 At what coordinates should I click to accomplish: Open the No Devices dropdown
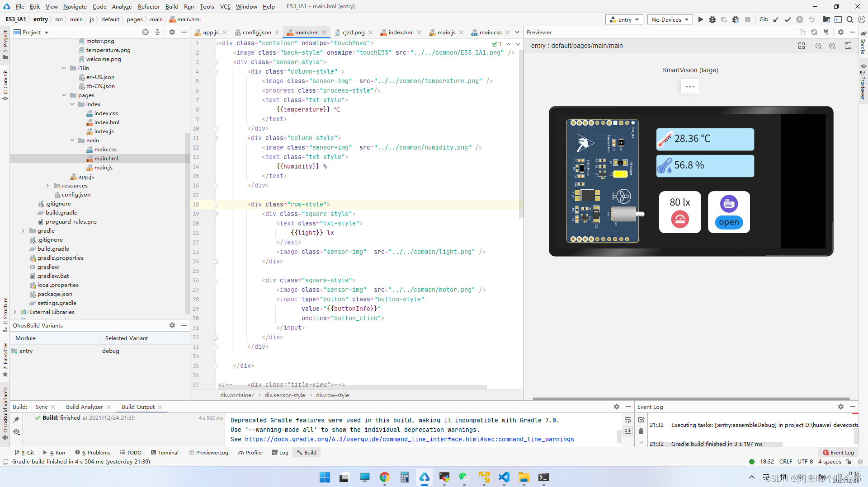coord(670,19)
